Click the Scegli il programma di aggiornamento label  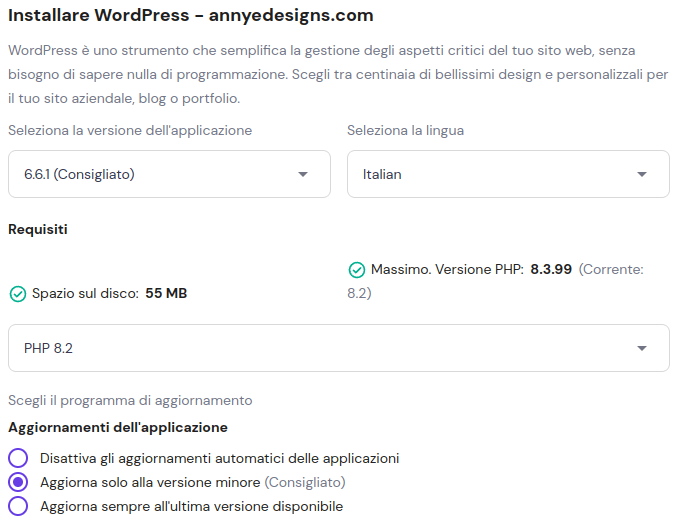130,400
